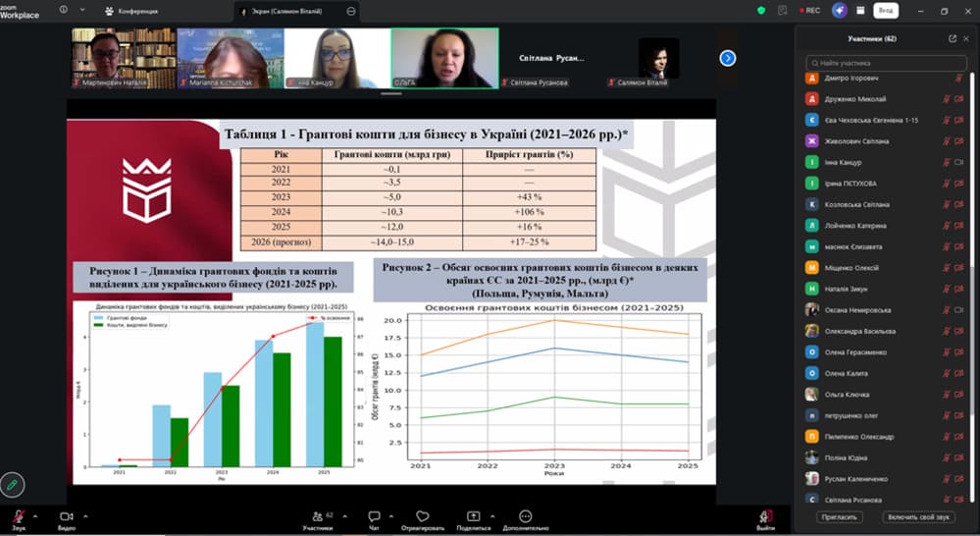980x536 pixels.
Task: Expand video options arrow beside Видео
Action: pyautogui.click(x=84, y=515)
